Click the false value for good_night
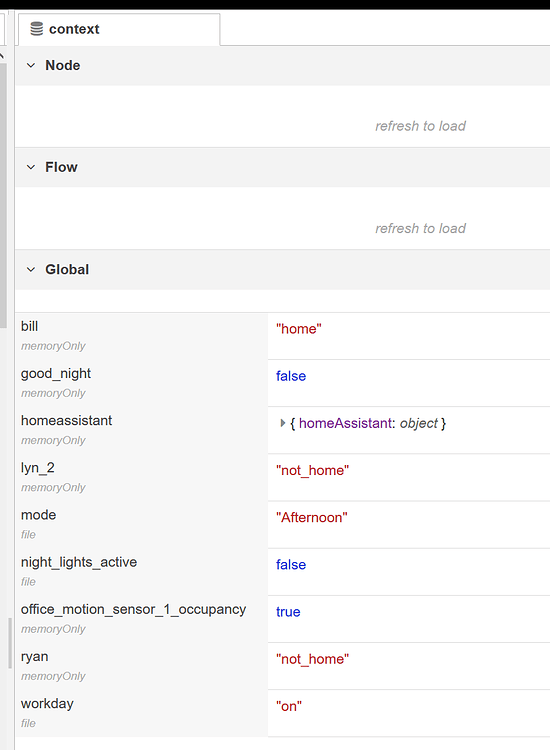This screenshot has height=750, width=550. (291, 376)
